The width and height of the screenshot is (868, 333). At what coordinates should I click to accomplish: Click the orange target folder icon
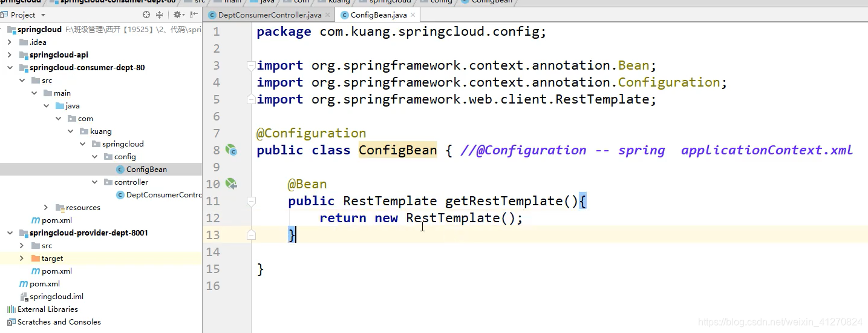pyautogui.click(x=36, y=259)
